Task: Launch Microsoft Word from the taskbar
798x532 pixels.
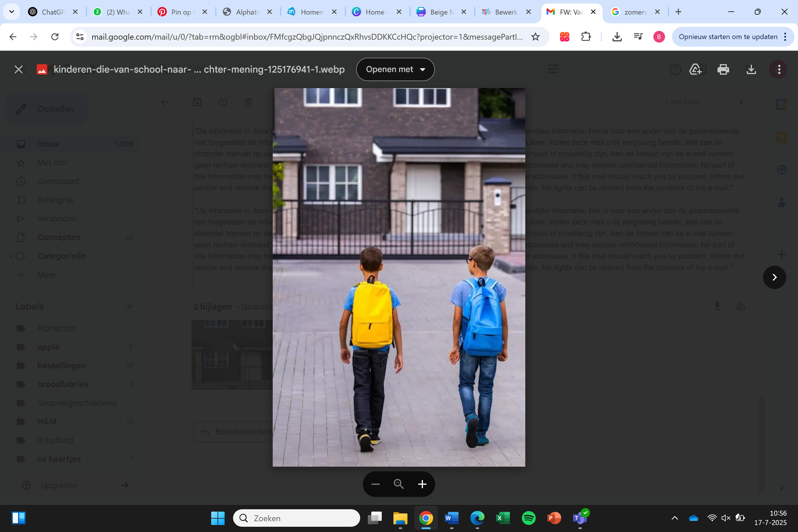Action: 452,518
